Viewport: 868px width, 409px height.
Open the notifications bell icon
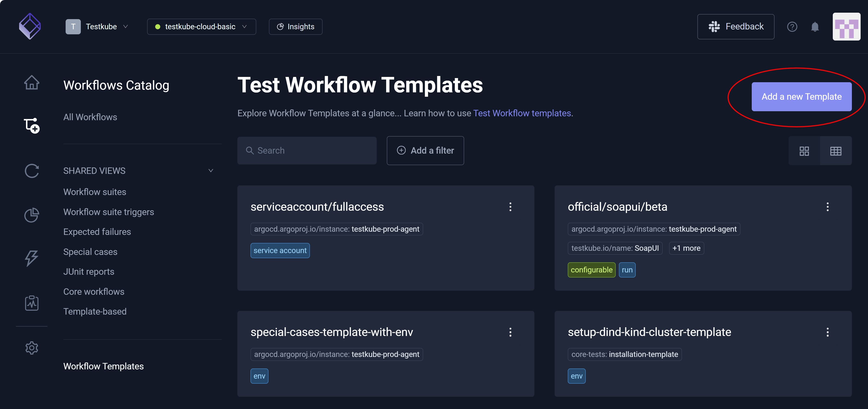[x=815, y=27]
